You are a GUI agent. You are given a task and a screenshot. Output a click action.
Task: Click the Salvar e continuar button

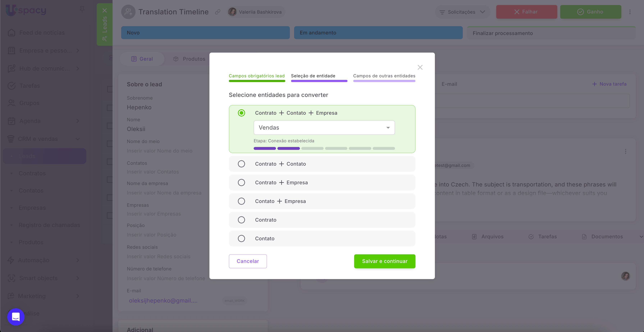385,261
